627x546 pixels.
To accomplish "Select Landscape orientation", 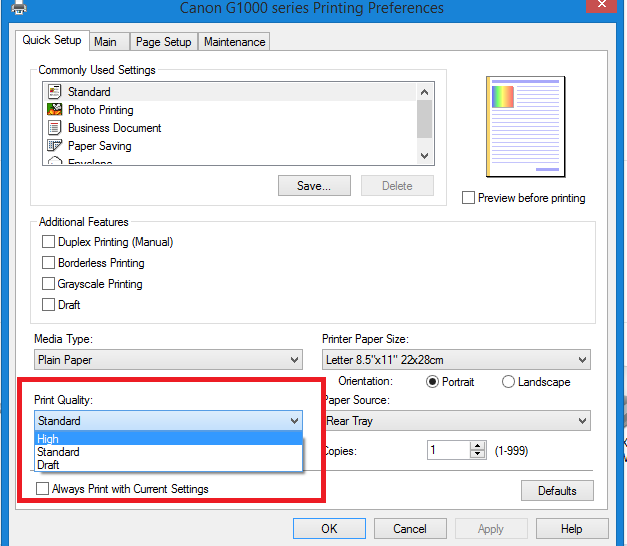I will 509,382.
